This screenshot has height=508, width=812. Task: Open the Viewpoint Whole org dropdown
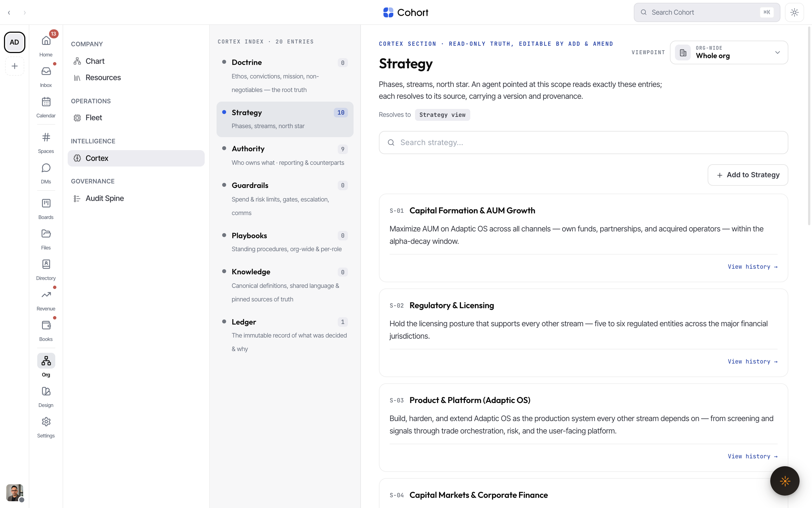(729, 52)
